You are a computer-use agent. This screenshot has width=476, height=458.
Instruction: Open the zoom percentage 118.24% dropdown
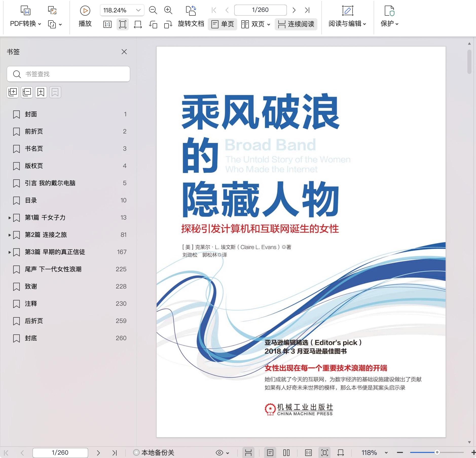138,10
